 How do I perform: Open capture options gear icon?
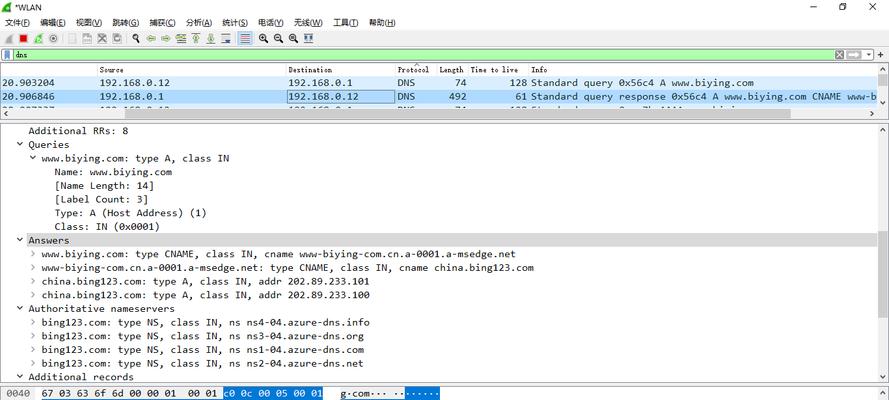point(53,39)
